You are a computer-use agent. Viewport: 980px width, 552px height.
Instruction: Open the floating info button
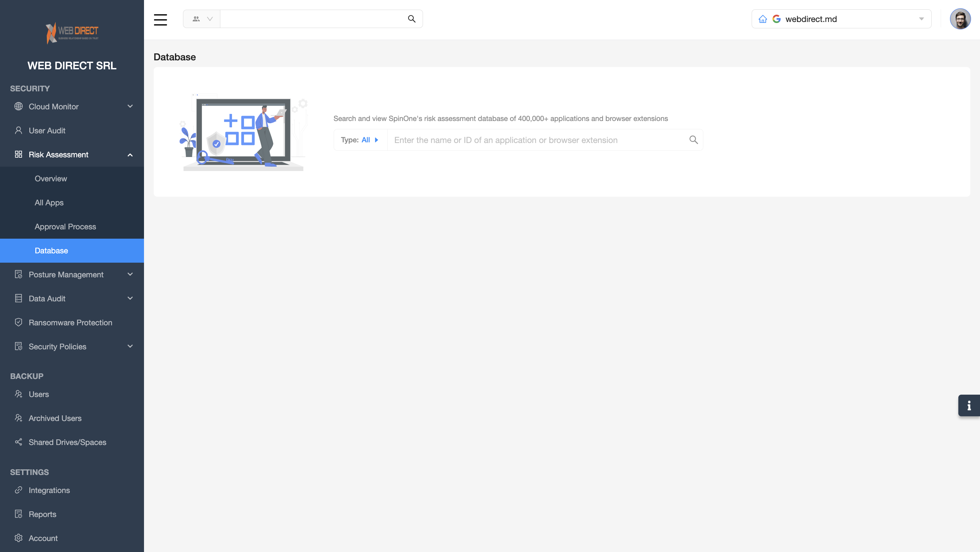click(x=969, y=406)
